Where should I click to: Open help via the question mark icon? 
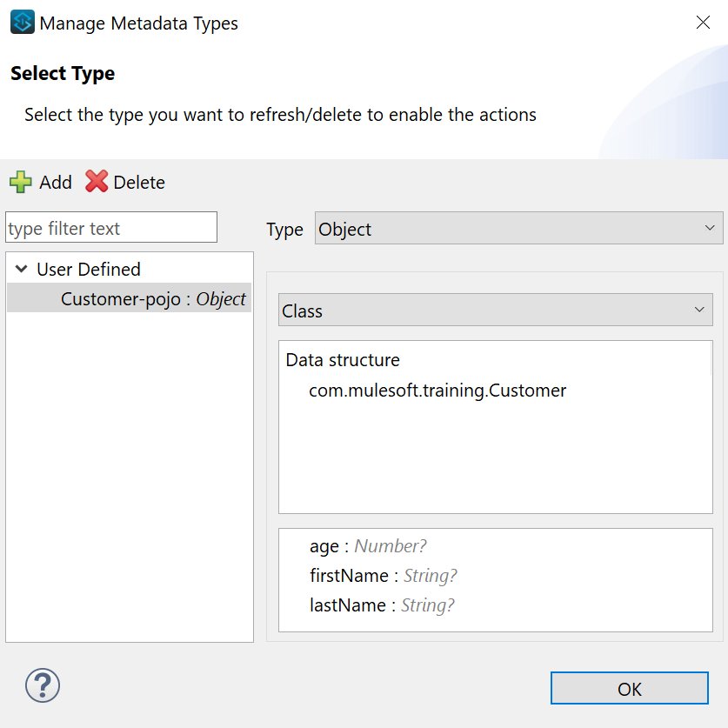click(43, 685)
